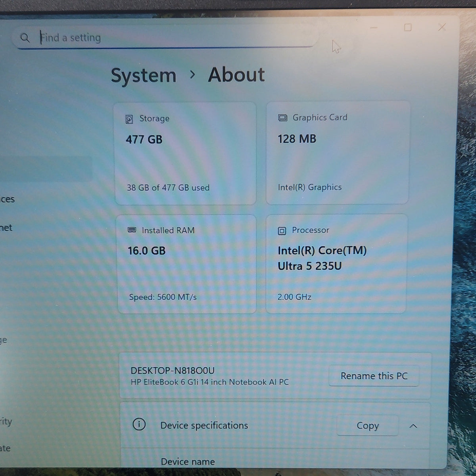The image size is (476, 476).
Task: Close the Settings window
Action: pos(442,27)
